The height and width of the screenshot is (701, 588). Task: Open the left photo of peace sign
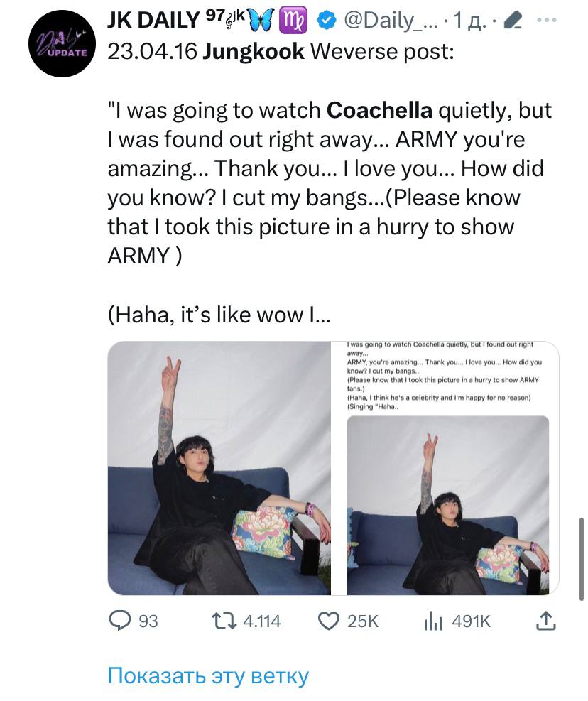219,468
